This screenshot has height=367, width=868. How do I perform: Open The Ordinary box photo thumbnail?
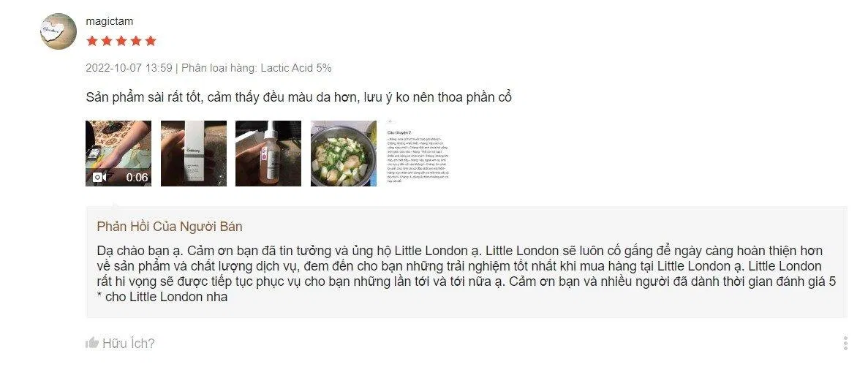194,154
